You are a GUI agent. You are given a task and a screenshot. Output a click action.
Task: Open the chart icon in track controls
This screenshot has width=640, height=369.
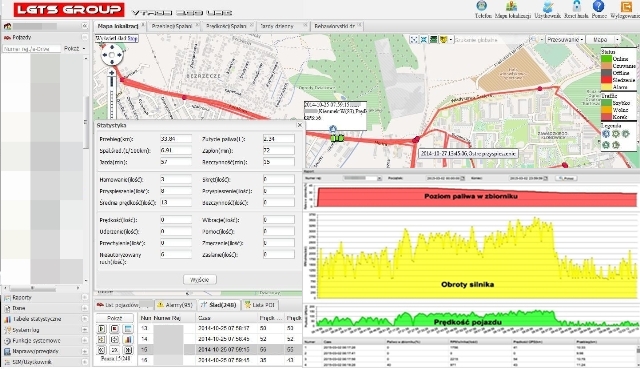128,339
